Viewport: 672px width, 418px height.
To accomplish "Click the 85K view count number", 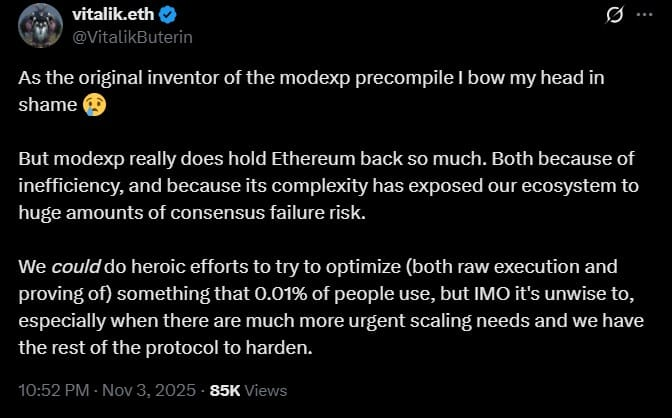I will (225, 390).
